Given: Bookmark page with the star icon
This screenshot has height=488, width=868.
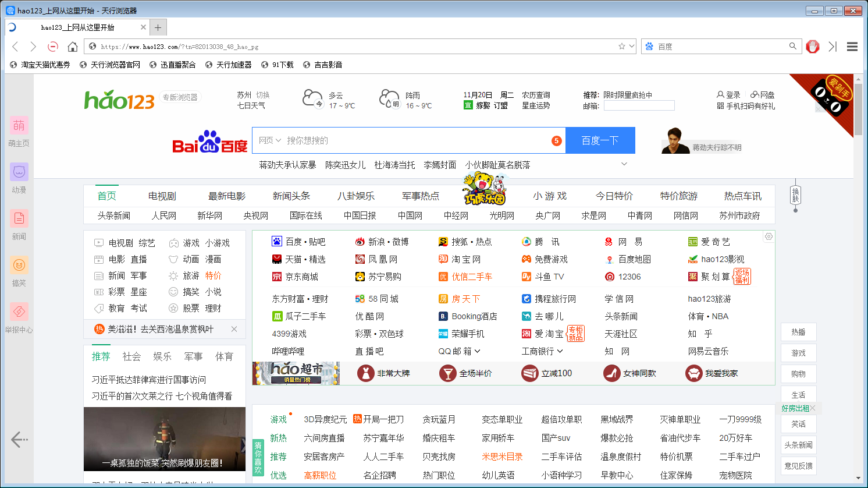Looking at the screenshot, I should coord(621,47).
